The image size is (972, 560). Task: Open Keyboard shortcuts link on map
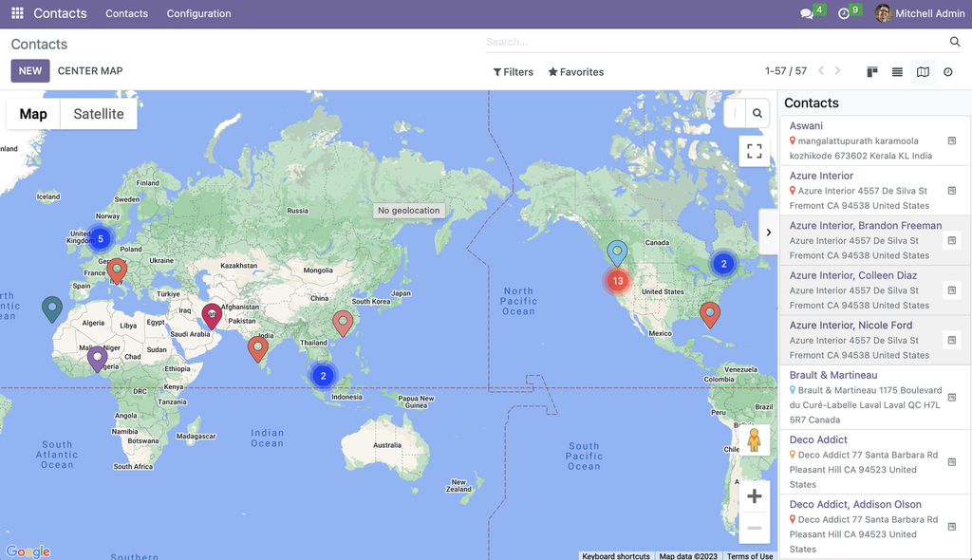tap(615, 555)
